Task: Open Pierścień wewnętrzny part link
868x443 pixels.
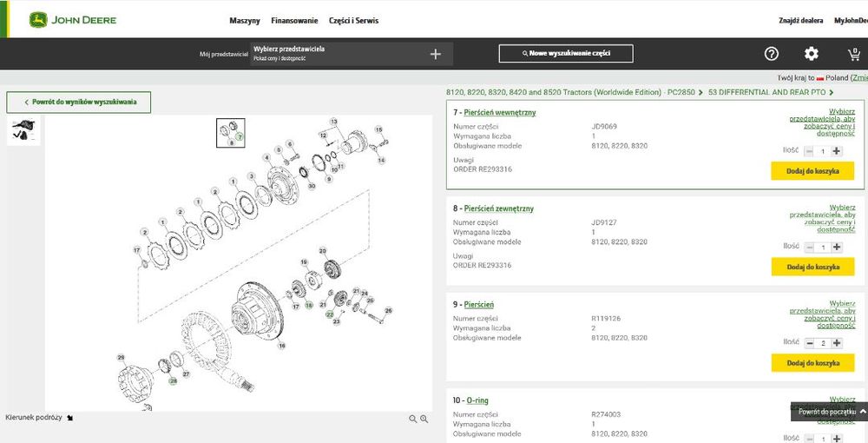Action: pyautogui.click(x=500, y=112)
